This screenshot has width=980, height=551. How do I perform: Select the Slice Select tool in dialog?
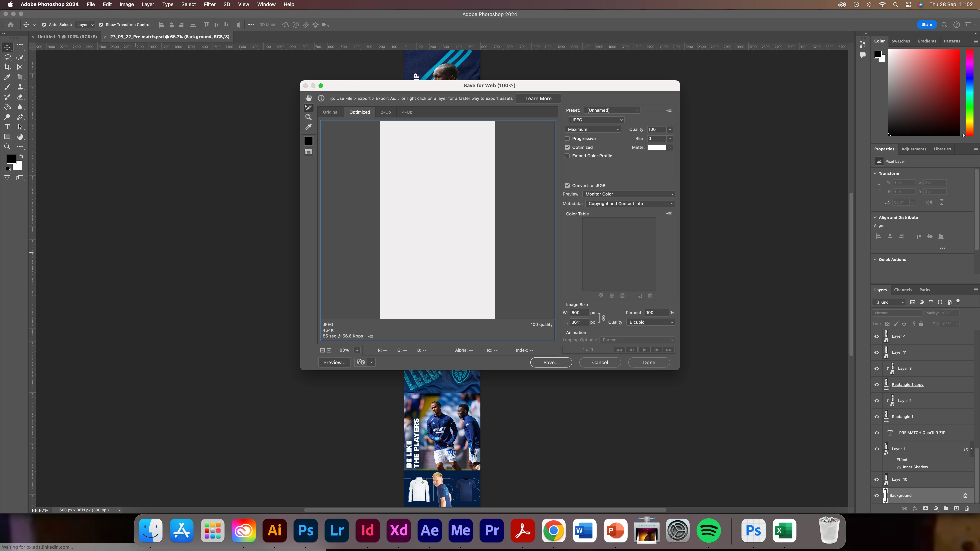pyautogui.click(x=309, y=108)
